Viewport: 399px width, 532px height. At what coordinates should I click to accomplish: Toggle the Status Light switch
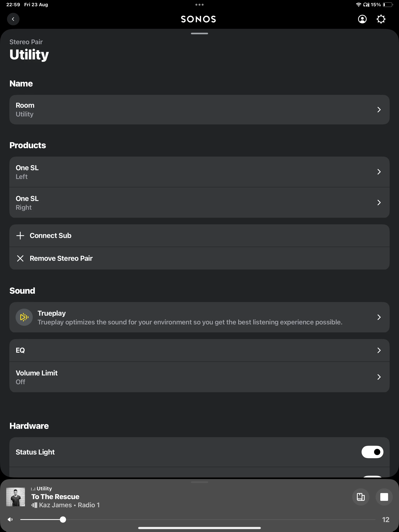tap(372, 452)
